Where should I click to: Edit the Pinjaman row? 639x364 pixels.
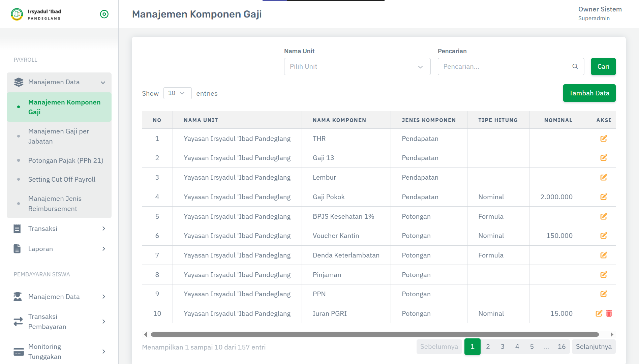pos(604,275)
